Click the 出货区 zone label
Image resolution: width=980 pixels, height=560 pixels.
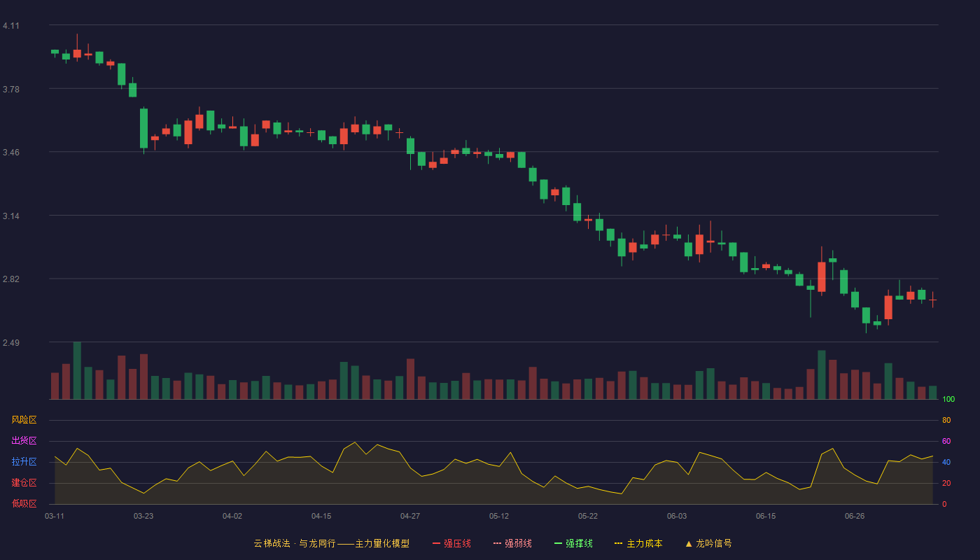coord(24,441)
